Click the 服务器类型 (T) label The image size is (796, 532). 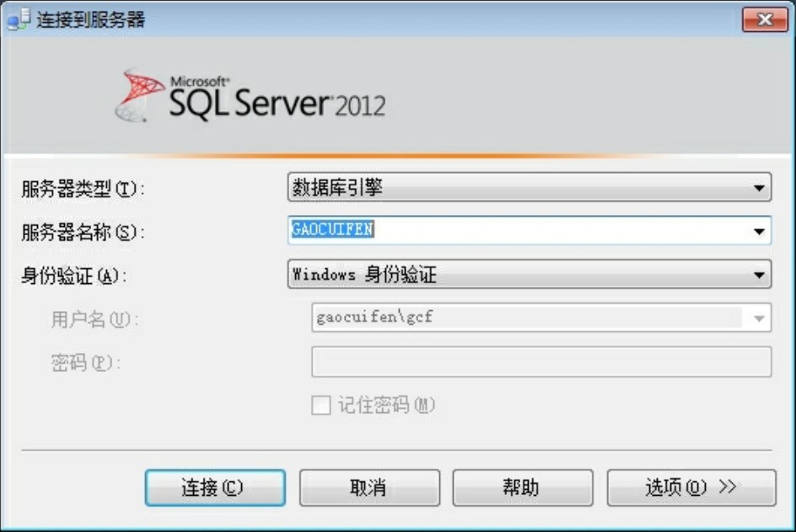pyautogui.click(x=83, y=189)
